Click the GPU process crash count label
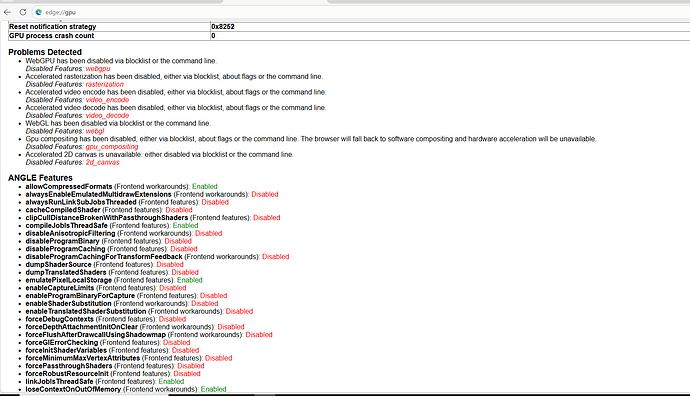The width and height of the screenshot is (690, 396). coord(51,36)
